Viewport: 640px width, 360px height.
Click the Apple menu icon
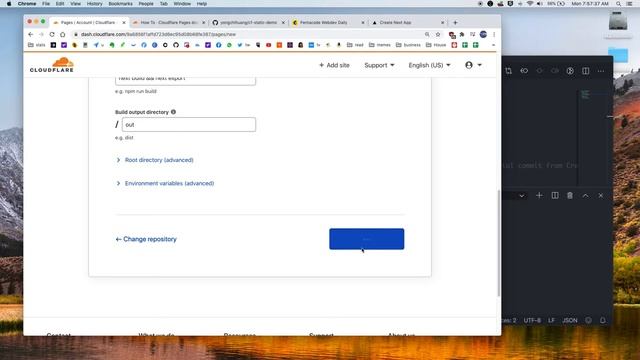tap(9, 4)
